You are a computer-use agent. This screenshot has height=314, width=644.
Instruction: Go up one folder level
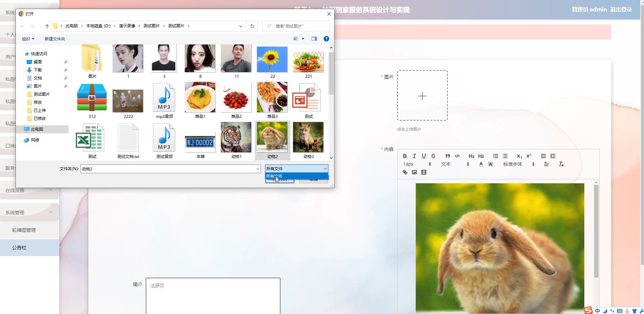click(47, 26)
